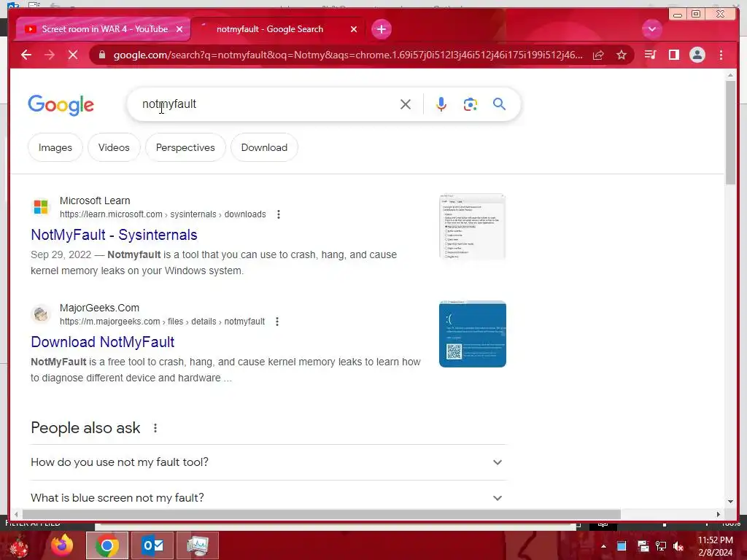Click the horizontal scrollbar right arrow

(719, 514)
